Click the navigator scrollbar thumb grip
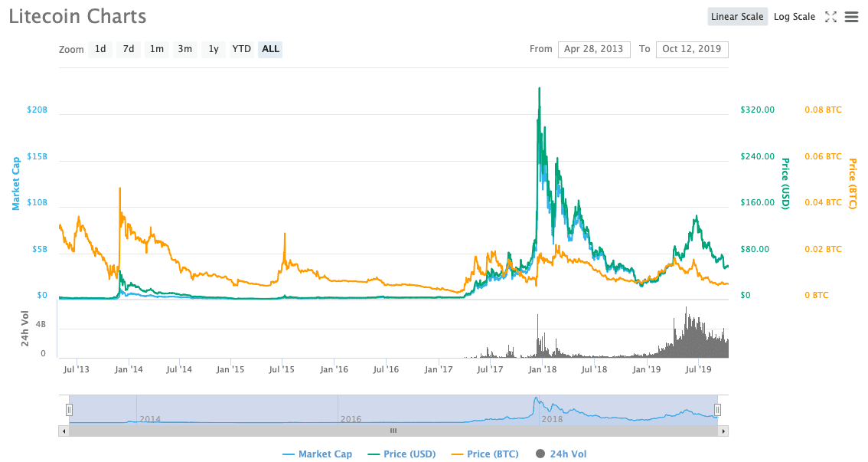 pyautogui.click(x=393, y=431)
